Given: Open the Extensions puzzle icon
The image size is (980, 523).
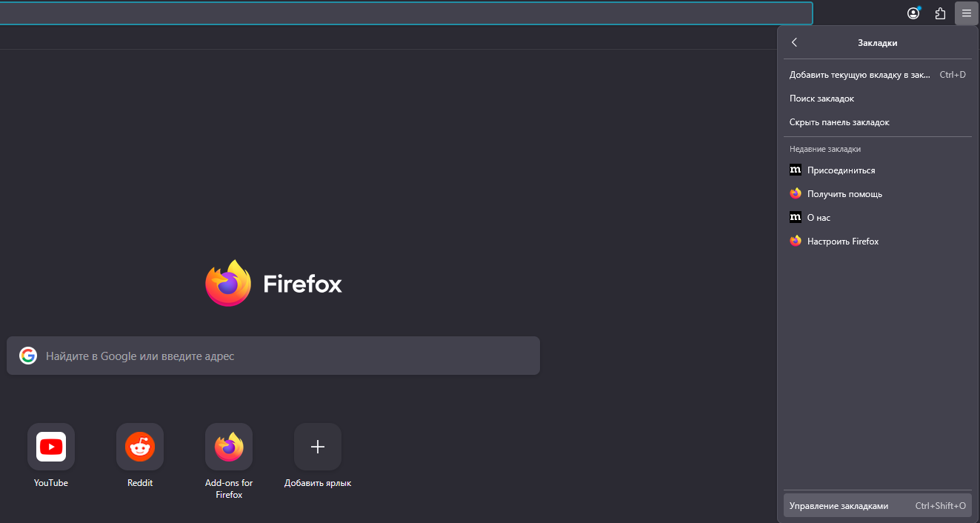Looking at the screenshot, I should point(940,13).
